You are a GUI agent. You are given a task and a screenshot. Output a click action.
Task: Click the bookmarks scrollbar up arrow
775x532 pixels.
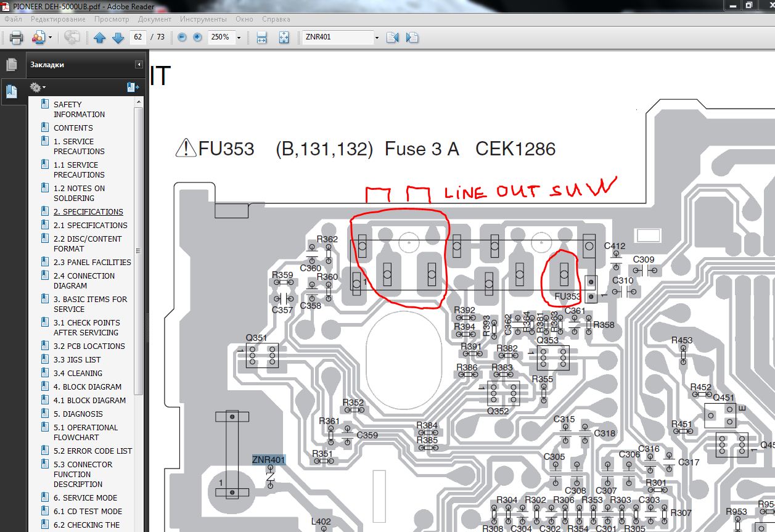tap(139, 102)
